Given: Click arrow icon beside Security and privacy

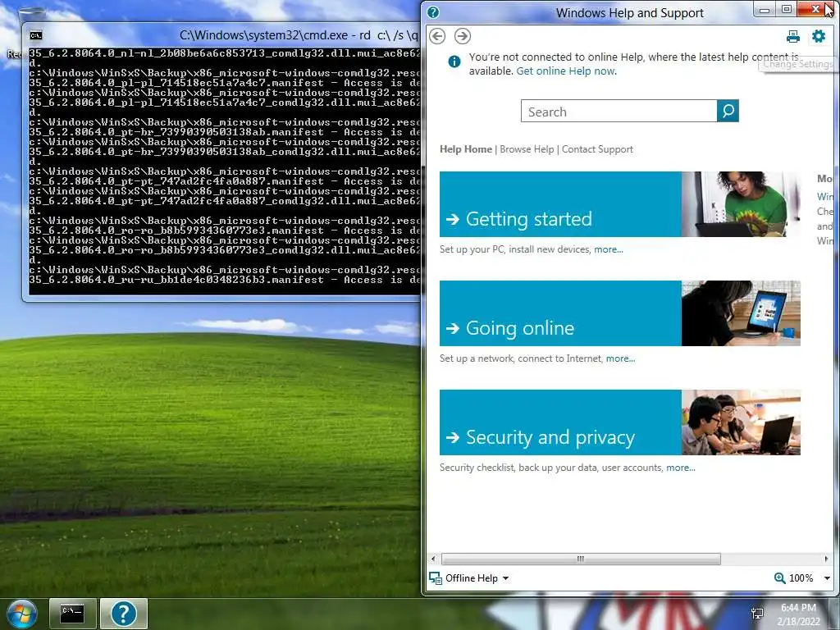Looking at the screenshot, I should tap(453, 438).
